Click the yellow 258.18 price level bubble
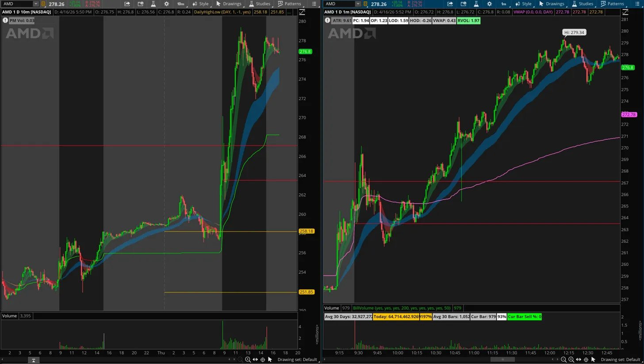The image size is (644, 364). (307, 231)
